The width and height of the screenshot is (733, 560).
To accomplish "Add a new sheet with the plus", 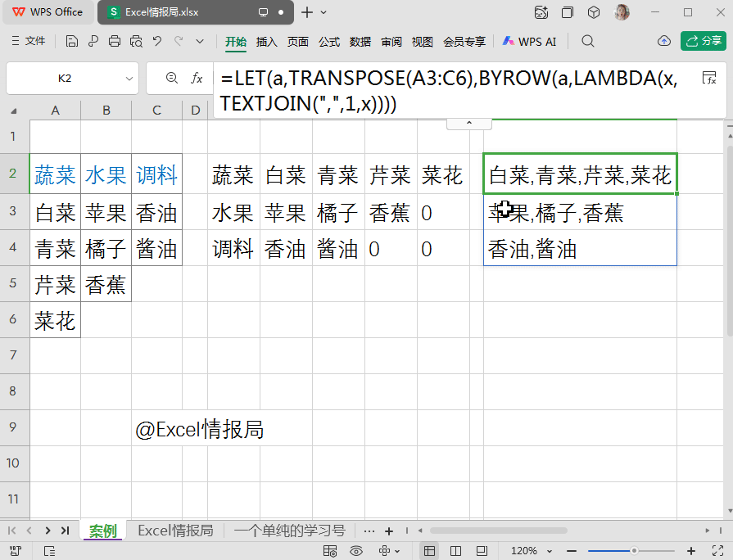I will point(389,531).
